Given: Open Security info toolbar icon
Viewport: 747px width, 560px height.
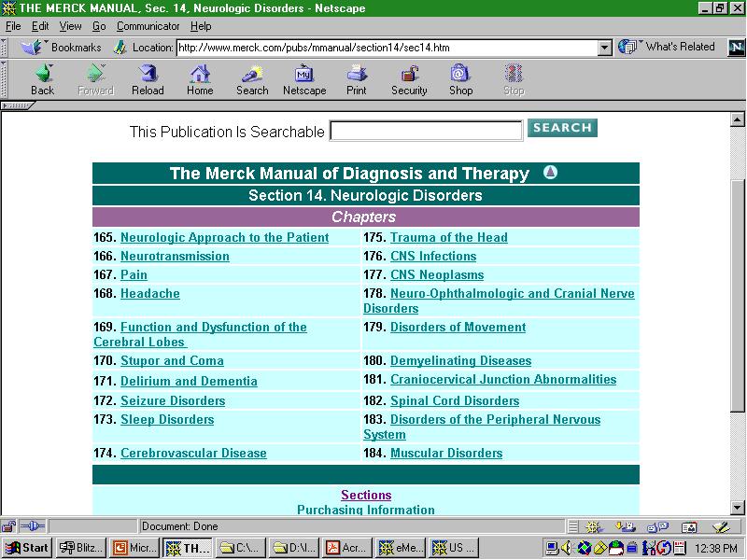Looking at the screenshot, I should [409, 74].
